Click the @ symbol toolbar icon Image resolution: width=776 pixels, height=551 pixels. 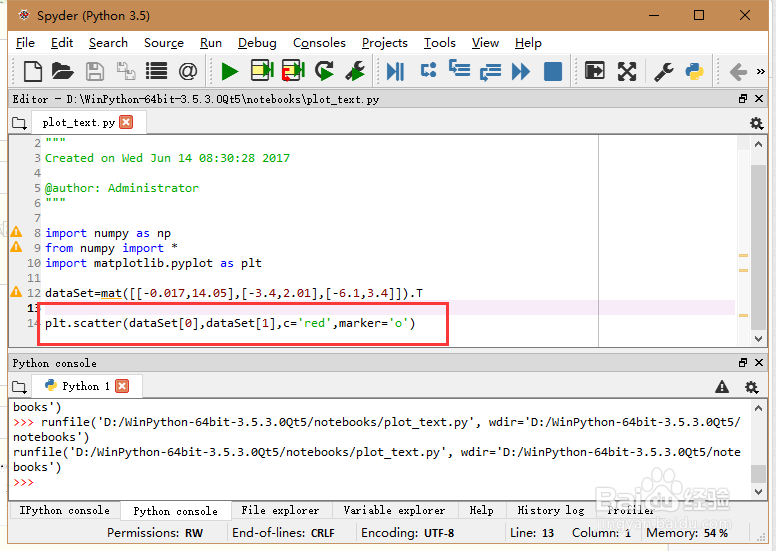[188, 71]
